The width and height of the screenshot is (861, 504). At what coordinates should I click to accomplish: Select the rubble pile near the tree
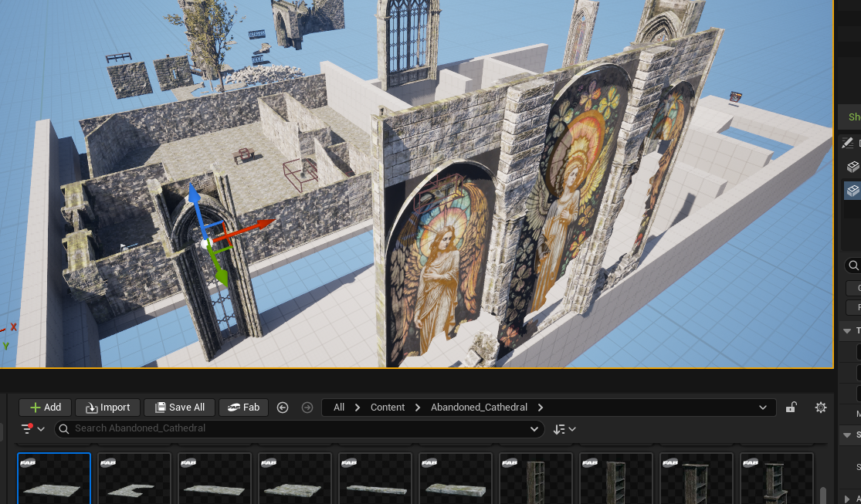point(266,75)
